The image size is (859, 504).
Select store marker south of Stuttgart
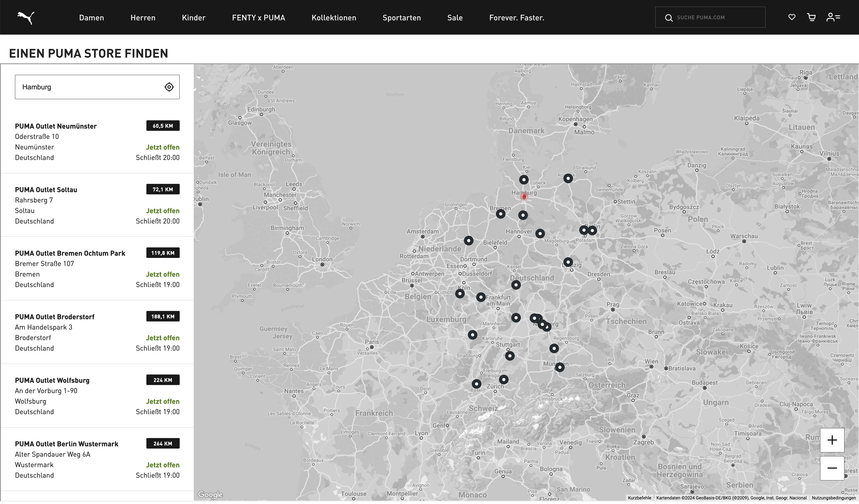(x=510, y=356)
